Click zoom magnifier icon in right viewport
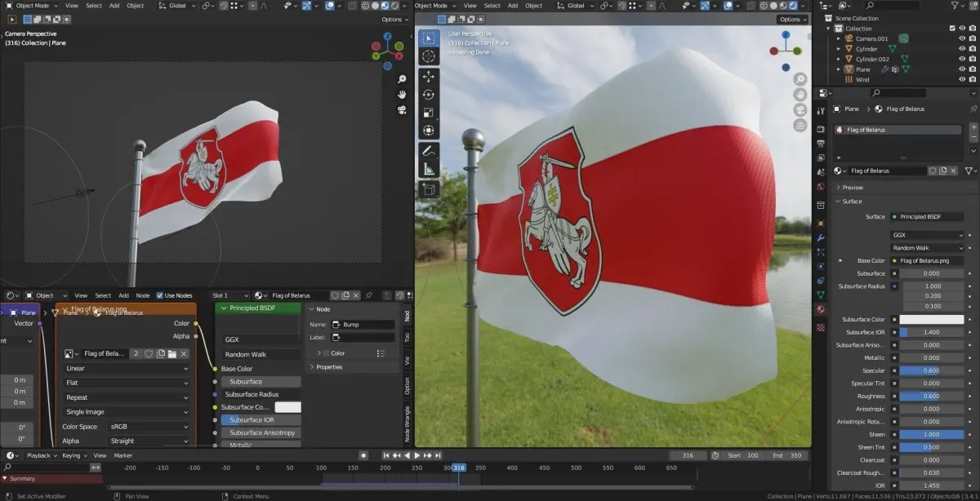980x501 pixels. (800, 80)
